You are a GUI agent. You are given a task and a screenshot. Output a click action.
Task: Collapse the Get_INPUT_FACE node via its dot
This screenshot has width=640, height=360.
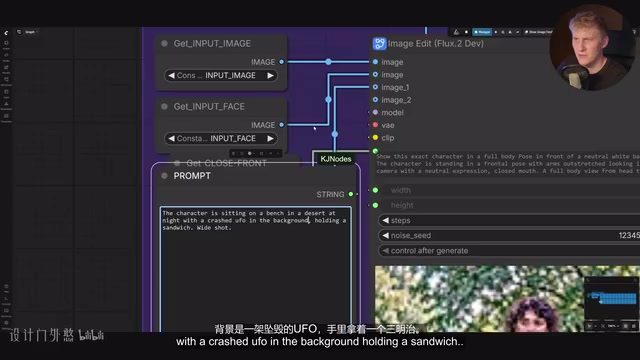(x=164, y=107)
